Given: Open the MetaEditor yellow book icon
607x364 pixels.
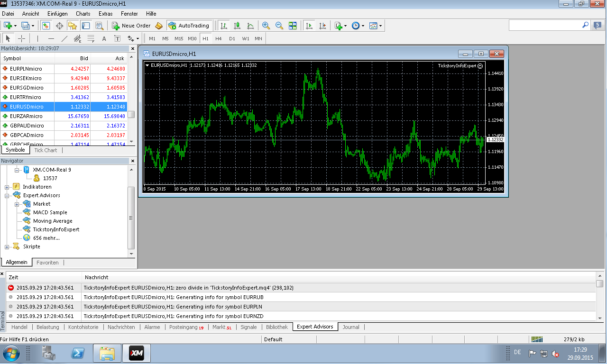Looking at the screenshot, I should click(159, 26).
